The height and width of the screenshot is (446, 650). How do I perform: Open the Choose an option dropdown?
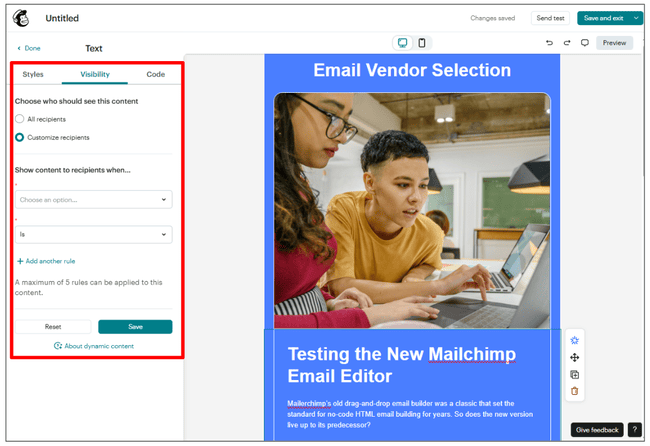[94, 199]
